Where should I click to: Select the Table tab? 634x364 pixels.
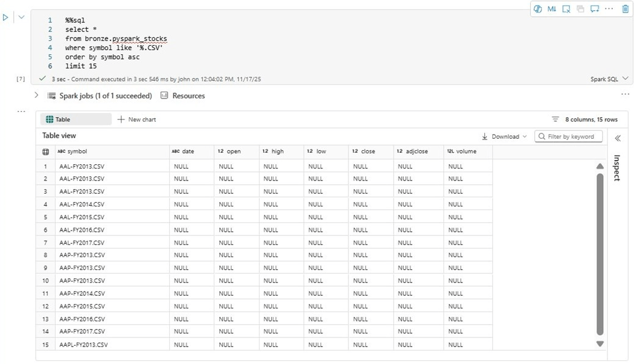click(x=75, y=120)
